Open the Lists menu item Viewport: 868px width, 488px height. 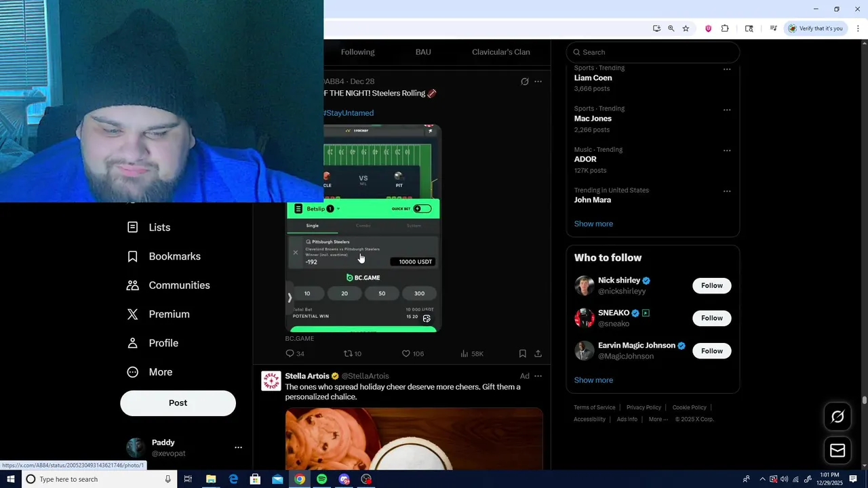coord(149,228)
